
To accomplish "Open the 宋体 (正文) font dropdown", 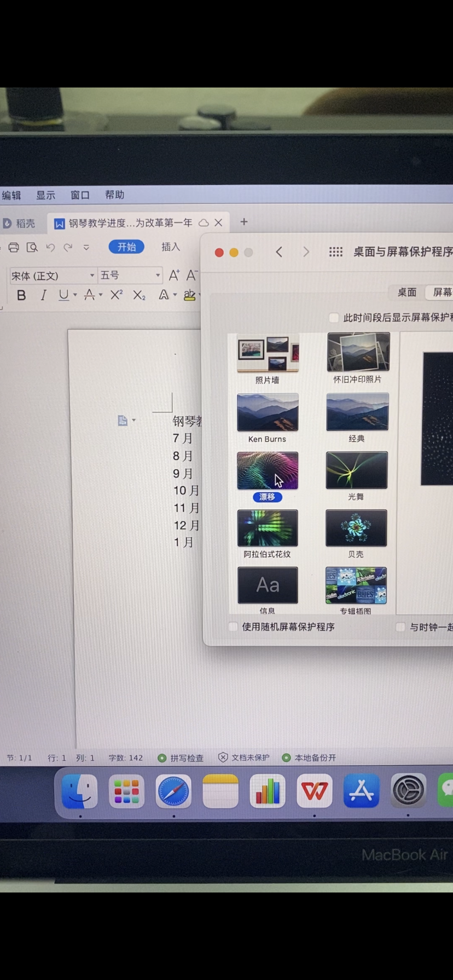I will point(92,276).
